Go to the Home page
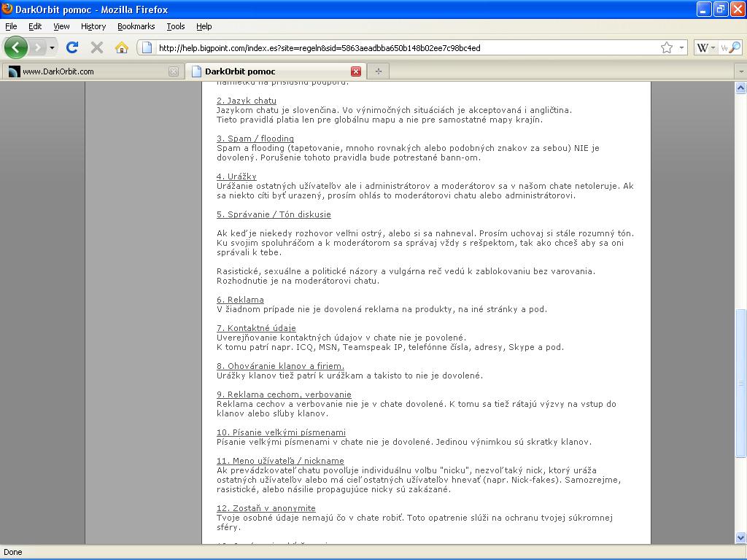The width and height of the screenshot is (747, 560). point(122,47)
